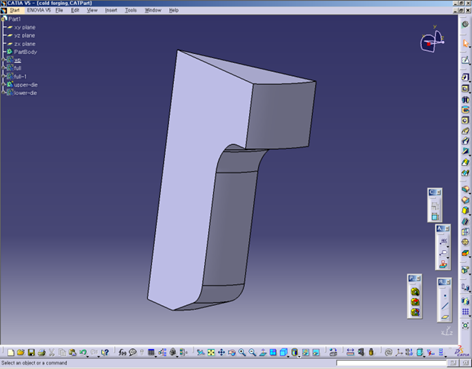472x369 pixels.
Task: Click the Normal View icon
Action: point(262,352)
